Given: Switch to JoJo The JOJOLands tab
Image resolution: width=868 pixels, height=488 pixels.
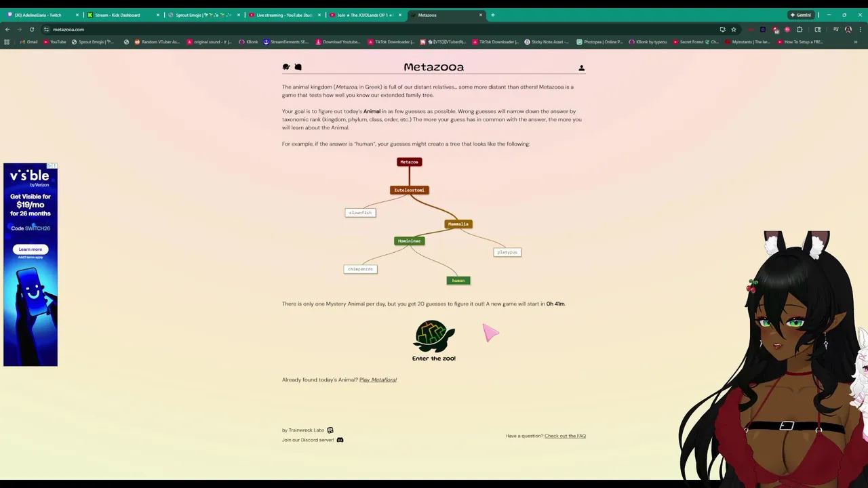Looking at the screenshot, I should click(x=365, y=15).
